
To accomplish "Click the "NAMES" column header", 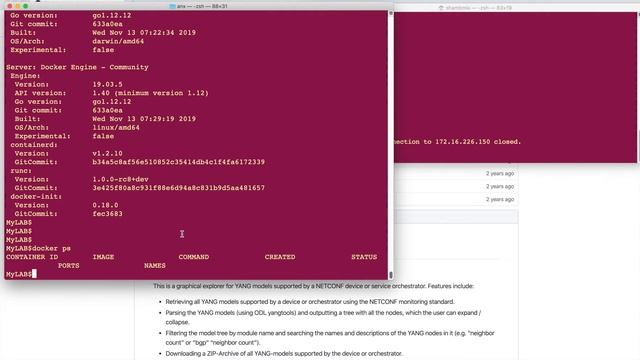I will tap(155, 266).
